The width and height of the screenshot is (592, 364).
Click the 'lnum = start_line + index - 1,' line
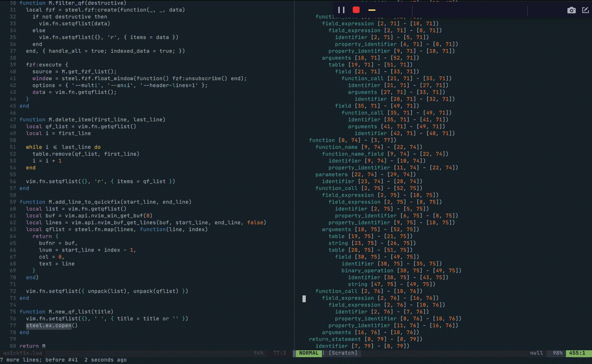point(87,250)
